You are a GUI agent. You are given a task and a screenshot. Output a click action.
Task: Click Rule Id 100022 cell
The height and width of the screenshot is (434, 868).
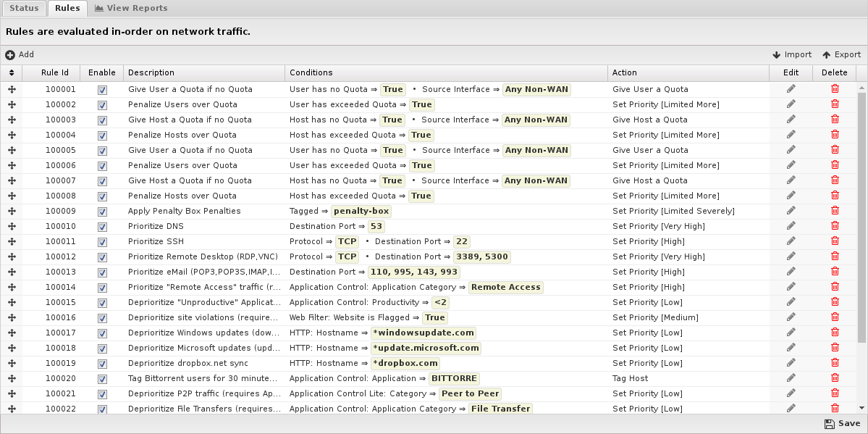(x=60, y=409)
